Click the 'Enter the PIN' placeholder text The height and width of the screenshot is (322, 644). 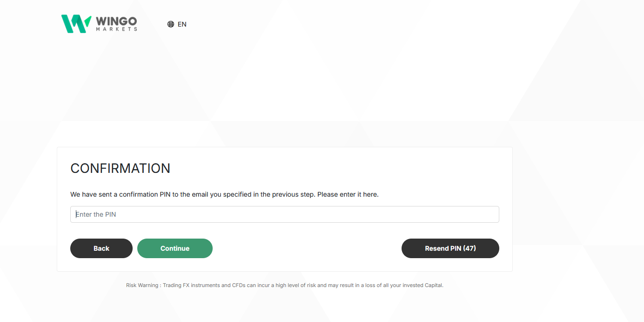[x=96, y=214]
